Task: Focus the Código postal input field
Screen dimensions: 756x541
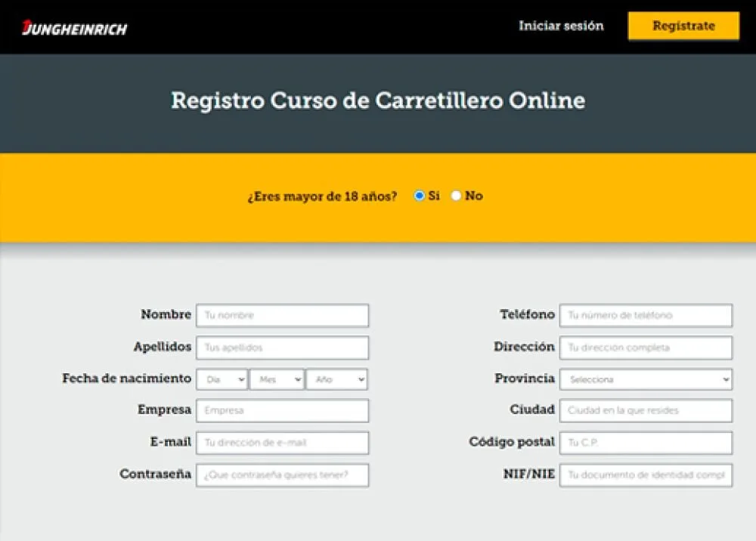Action: [x=646, y=444]
